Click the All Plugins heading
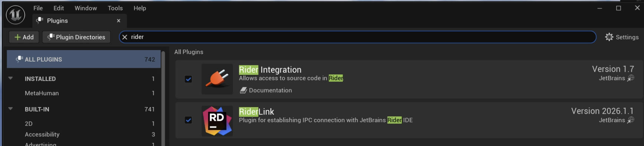 [x=189, y=52]
